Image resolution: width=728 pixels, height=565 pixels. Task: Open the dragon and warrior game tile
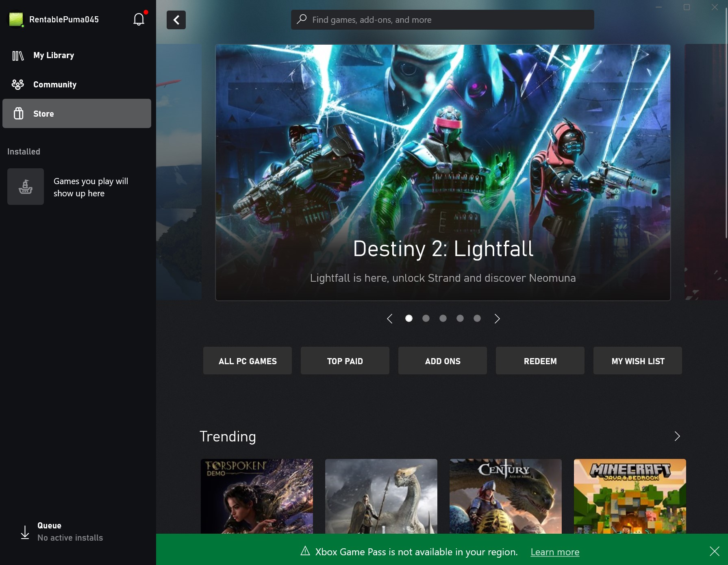point(381,496)
